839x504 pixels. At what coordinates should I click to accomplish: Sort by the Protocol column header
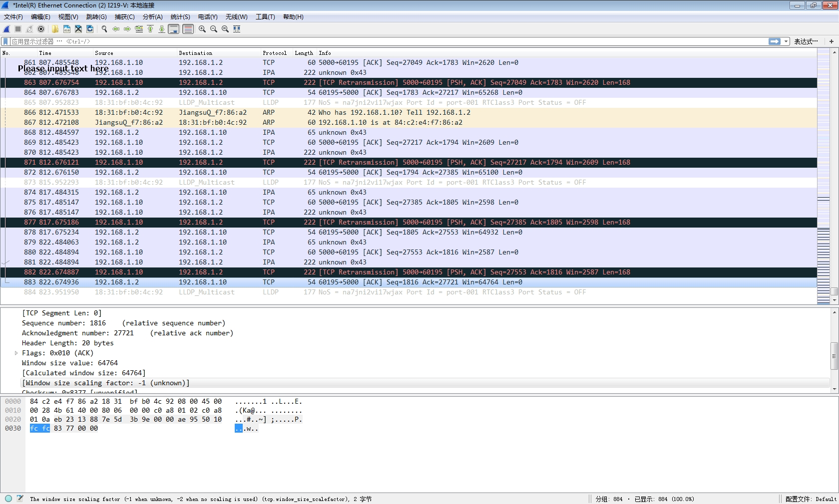(x=274, y=53)
